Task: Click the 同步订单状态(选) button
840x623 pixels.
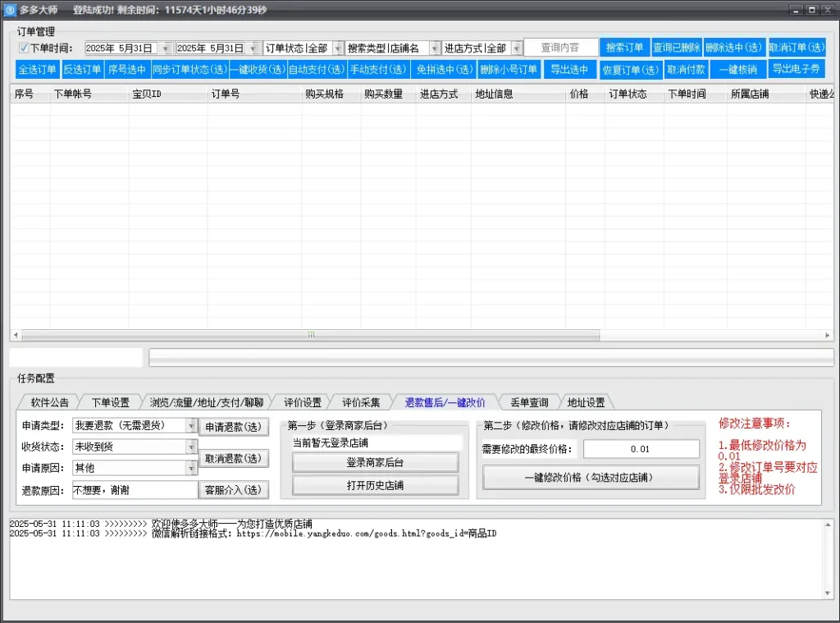Action: (x=190, y=70)
